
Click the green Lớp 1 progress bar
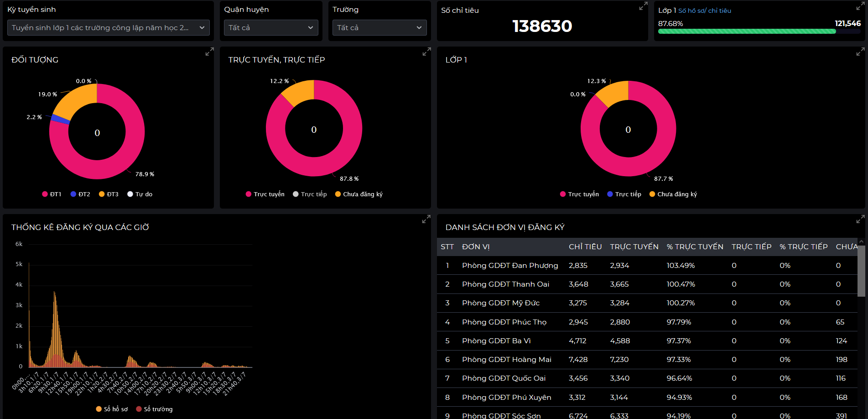tap(747, 31)
